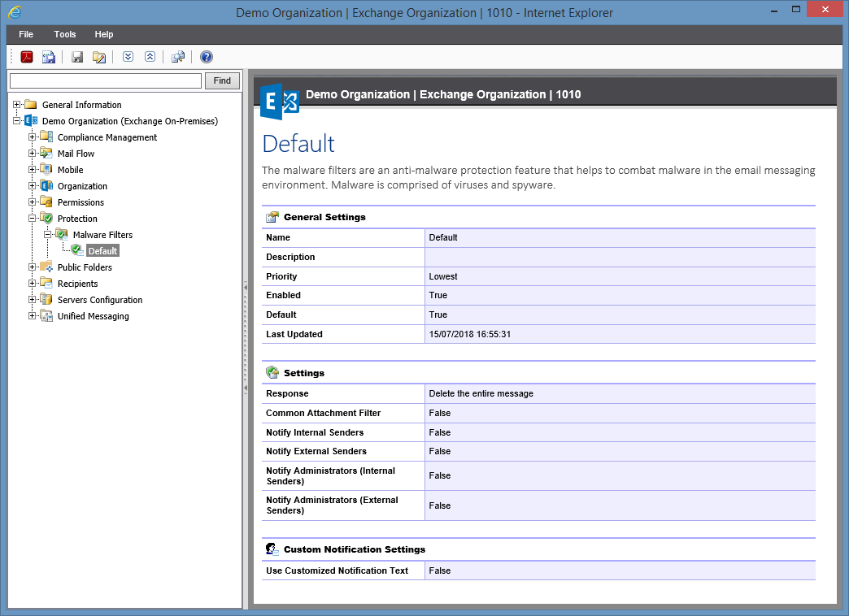
Task: Open the File menu
Action: 26,34
